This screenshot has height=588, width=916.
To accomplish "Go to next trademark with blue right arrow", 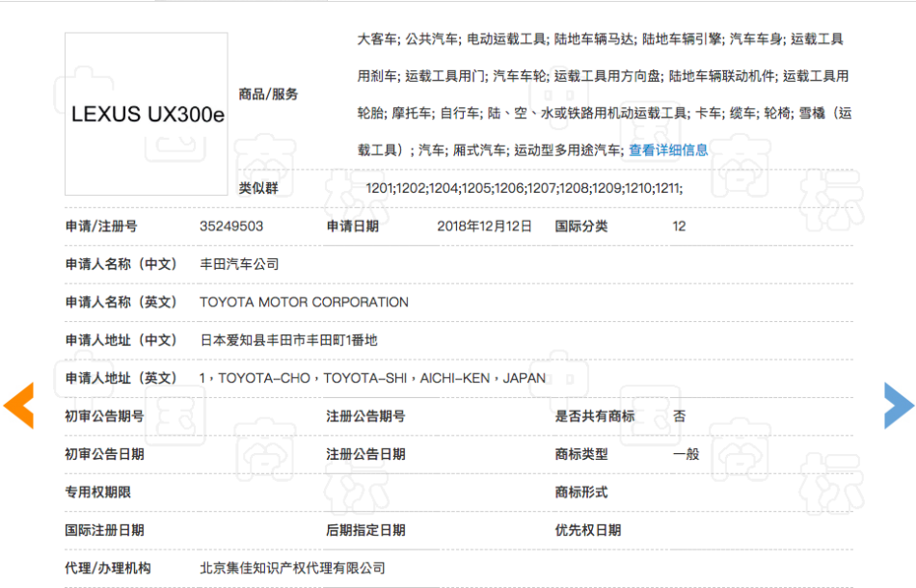I will coord(899,406).
